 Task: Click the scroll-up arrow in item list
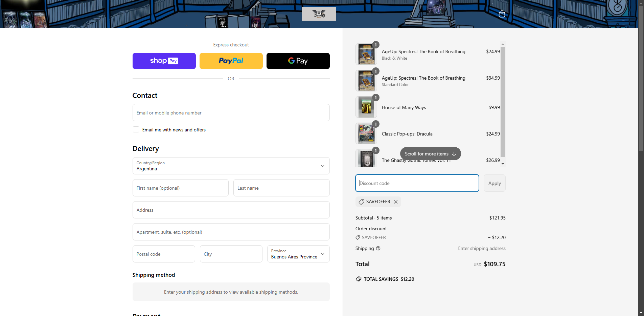point(503,44)
